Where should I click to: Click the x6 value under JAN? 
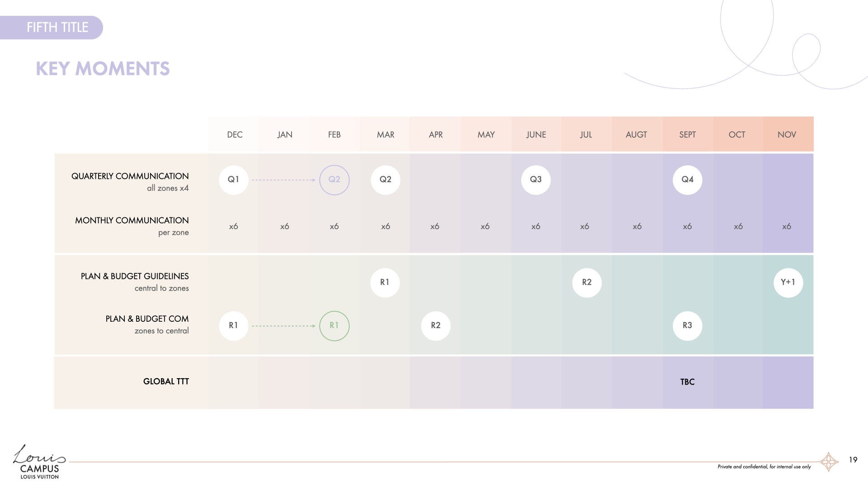coord(284,226)
